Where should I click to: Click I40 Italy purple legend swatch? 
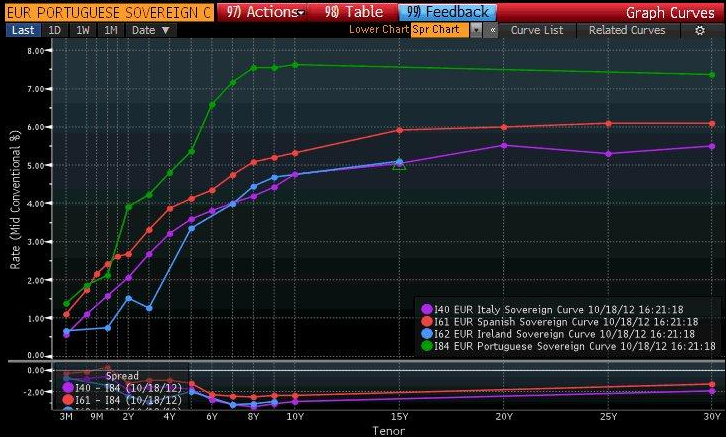427,309
